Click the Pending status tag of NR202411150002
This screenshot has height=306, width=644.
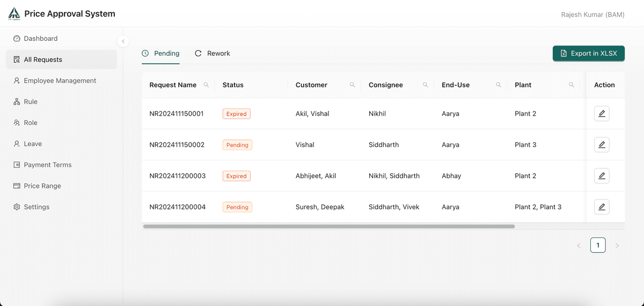coord(237,145)
